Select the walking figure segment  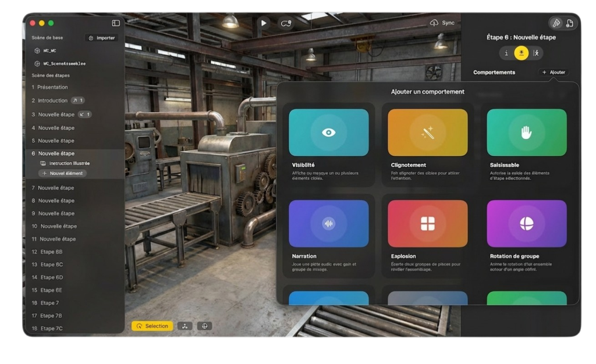(536, 53)
